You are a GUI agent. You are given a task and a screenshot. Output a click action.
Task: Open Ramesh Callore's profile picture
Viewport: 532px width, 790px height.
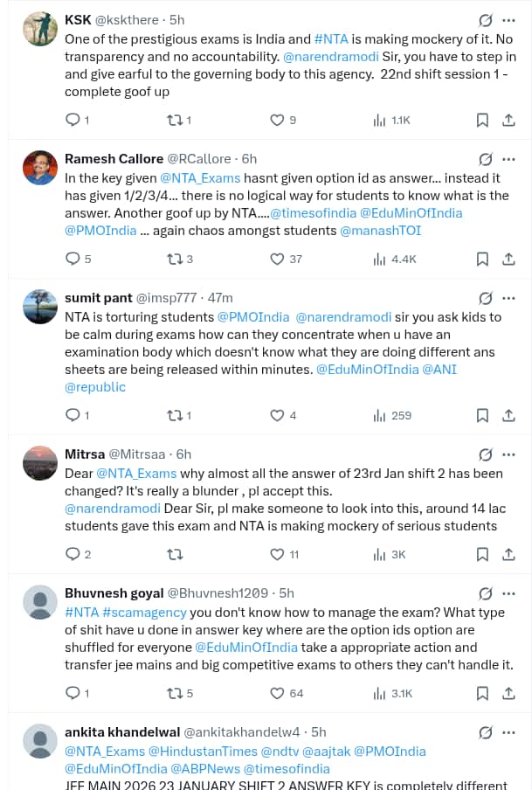coord(40,167)
